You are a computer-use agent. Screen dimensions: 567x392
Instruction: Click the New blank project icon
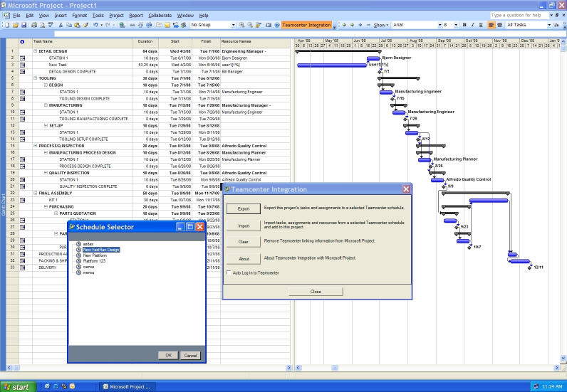click(x=6, y=25)
